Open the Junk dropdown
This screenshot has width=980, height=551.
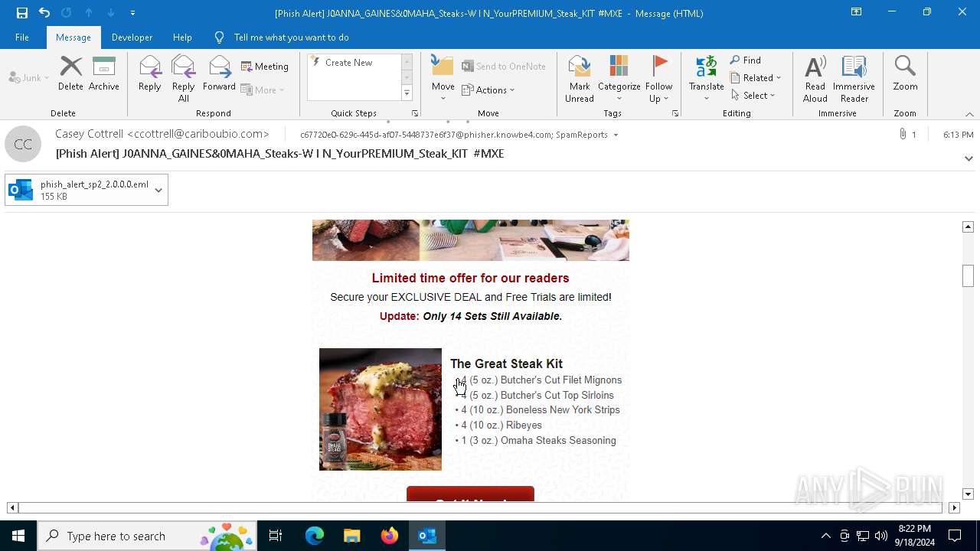click(29, 78)
